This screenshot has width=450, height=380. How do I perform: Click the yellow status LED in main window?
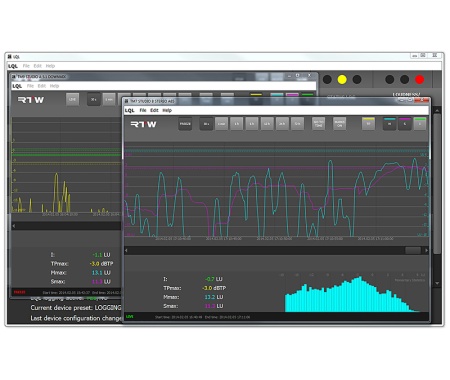click(x=342, y=79)
